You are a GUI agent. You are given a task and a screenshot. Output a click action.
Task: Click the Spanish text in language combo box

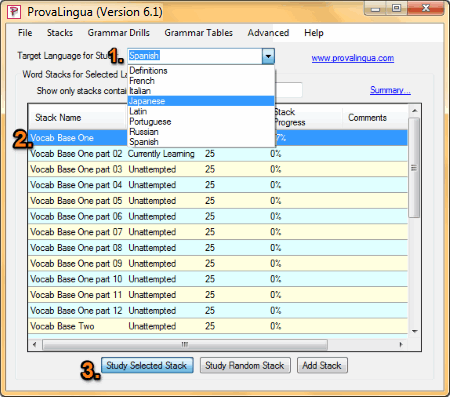coord(144,56)
